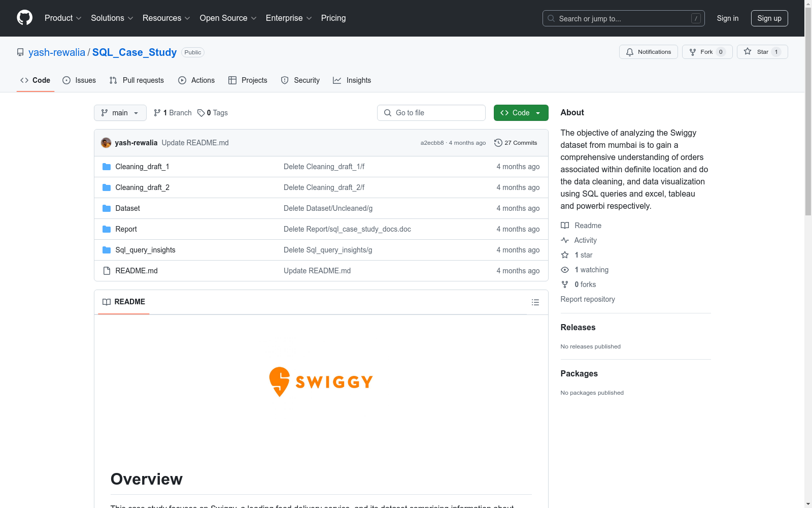This screenshot has height=508, width=812.
Task: Click the search magnifier icon in header
Action: coord(551,18)
